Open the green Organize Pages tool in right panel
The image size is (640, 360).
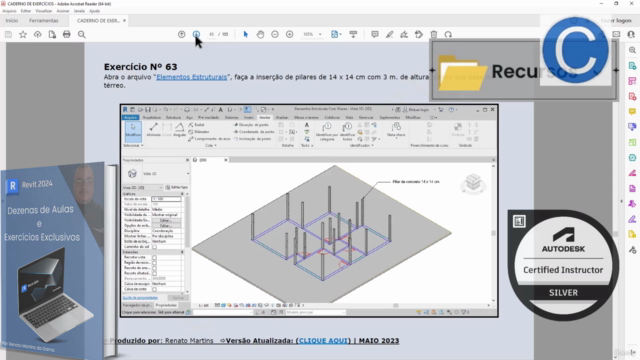pyautogui.click(x=632, y=142)
